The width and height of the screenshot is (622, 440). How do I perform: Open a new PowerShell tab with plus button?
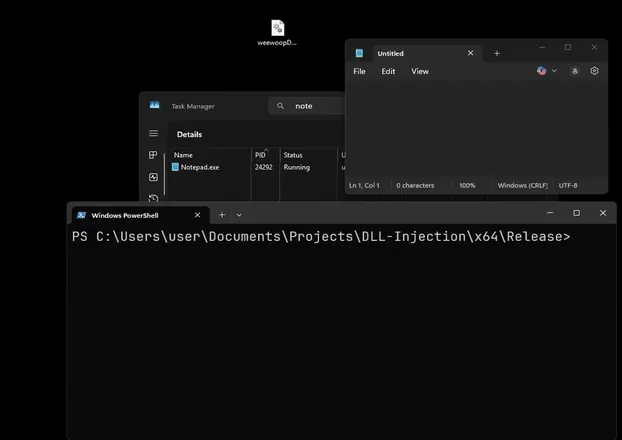pyautogui.click(x=222, y=215)
